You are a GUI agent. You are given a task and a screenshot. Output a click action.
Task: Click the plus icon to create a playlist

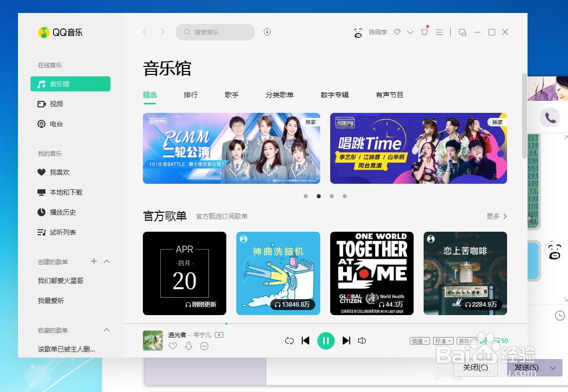94,261
